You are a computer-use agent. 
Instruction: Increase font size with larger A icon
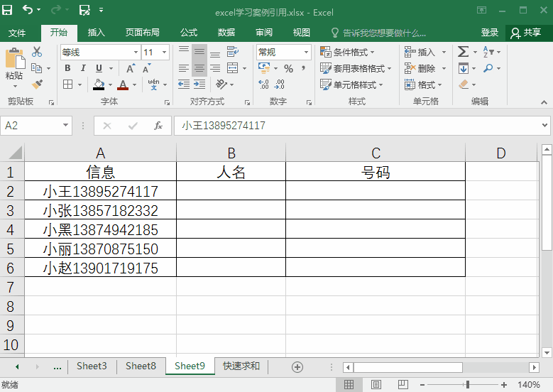pos(131,68)
